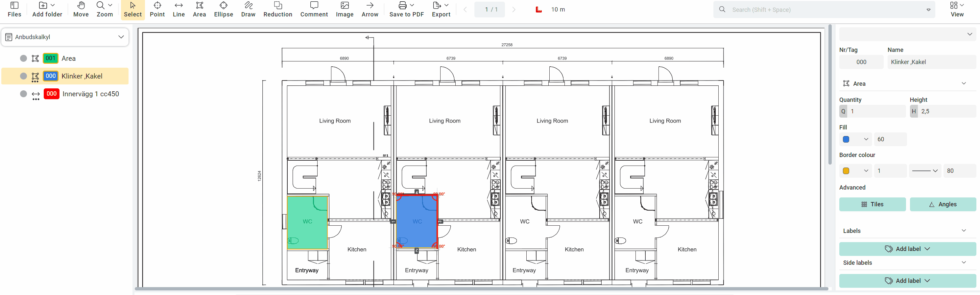Open the border line style dropdown

[x=925, y=171]
